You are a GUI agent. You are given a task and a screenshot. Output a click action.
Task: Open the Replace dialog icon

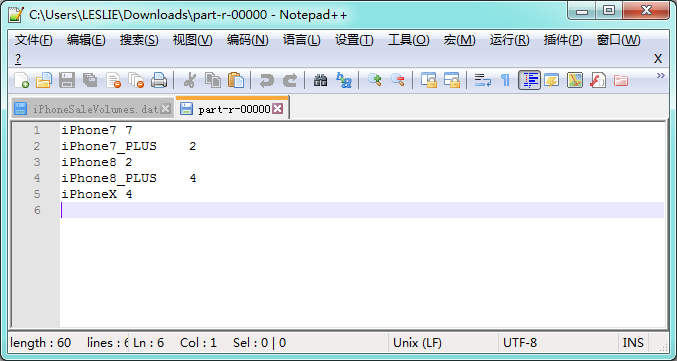(x=344, y=80)
